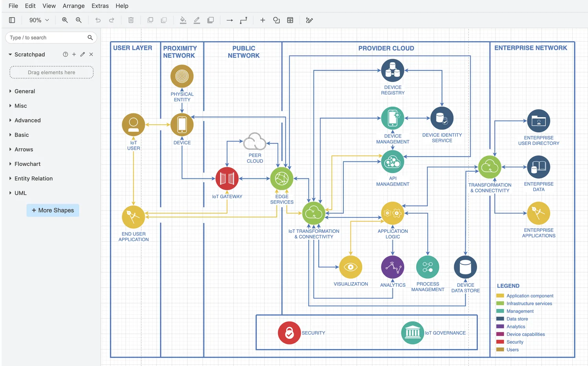Select the red Security lock node
This screenshot has width=588, height=366.
[x=289, y=333]
